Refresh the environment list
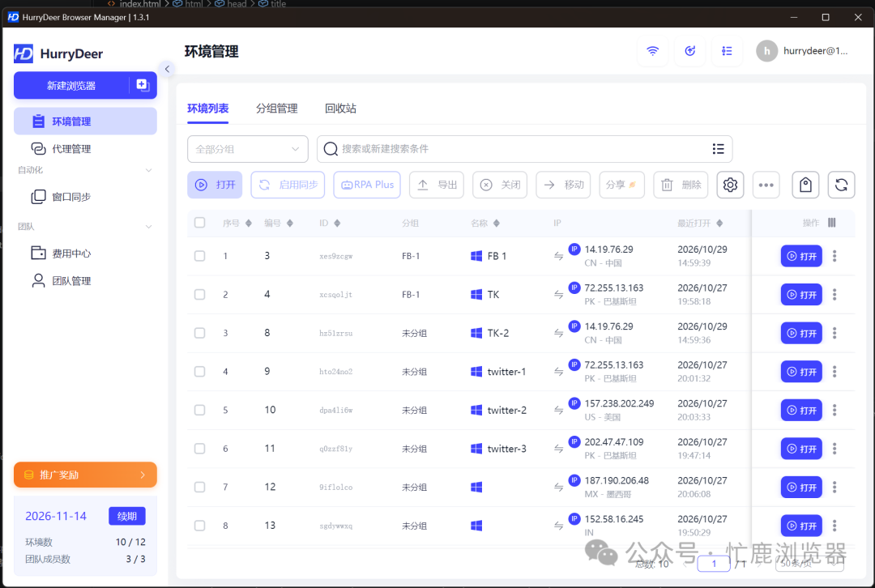This screenshot has height=588, width=875. [x=842, y=185]
